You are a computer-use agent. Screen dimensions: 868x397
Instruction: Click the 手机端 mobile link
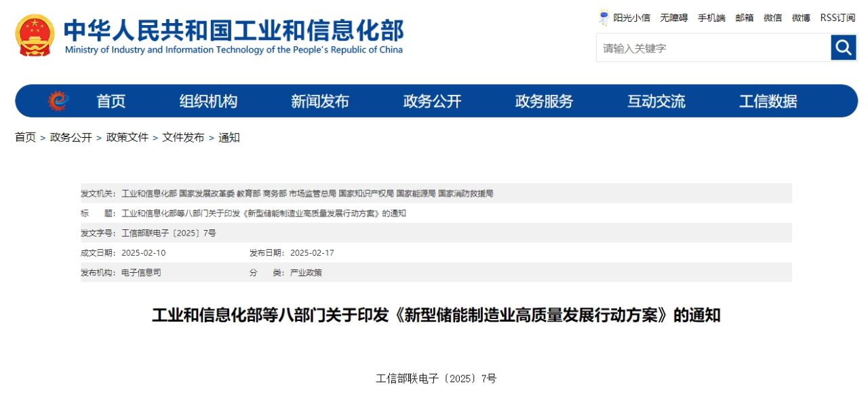point(711,18)
